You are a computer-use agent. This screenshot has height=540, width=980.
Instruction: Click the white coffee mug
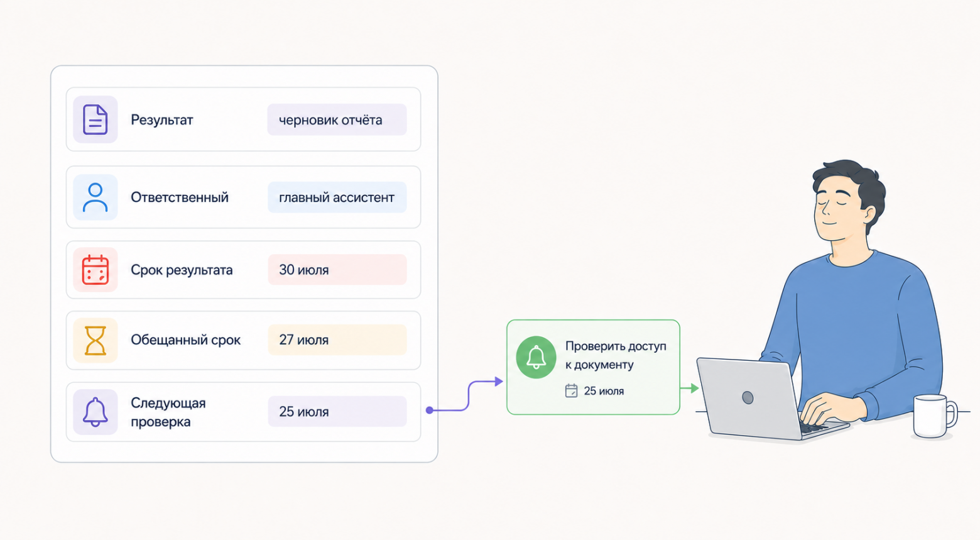[934, 415]
